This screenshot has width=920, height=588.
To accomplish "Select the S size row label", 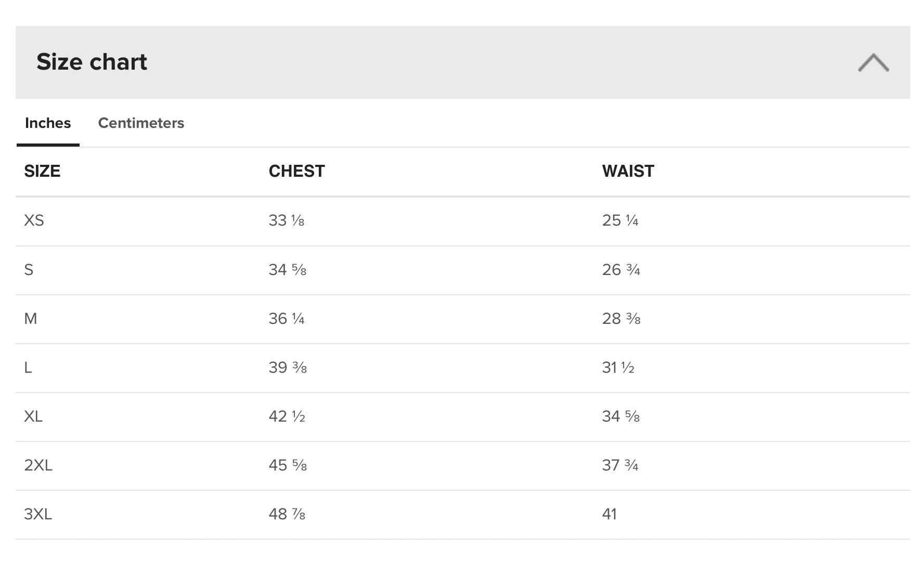I will point(29,270).
